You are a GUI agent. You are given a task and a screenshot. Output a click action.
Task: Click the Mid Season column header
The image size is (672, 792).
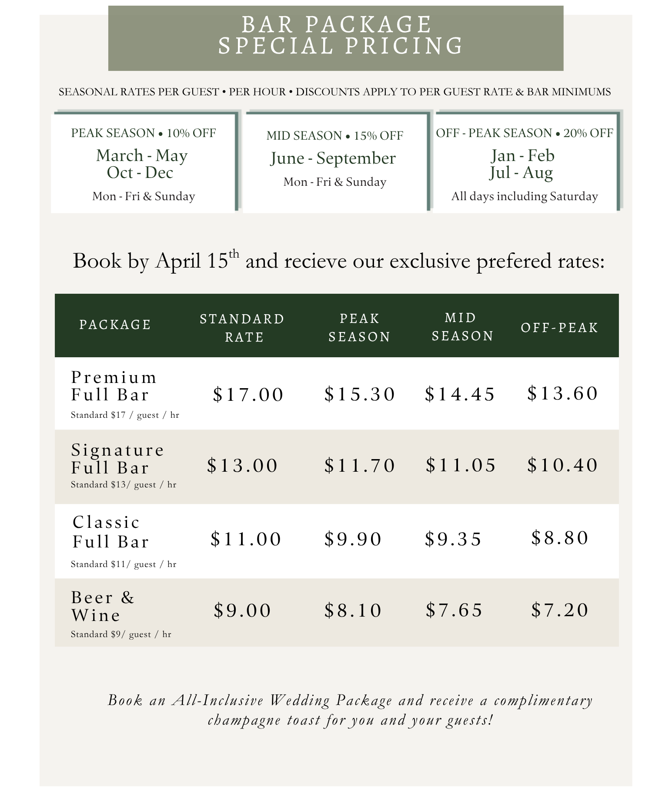click(x=462, y=327)
